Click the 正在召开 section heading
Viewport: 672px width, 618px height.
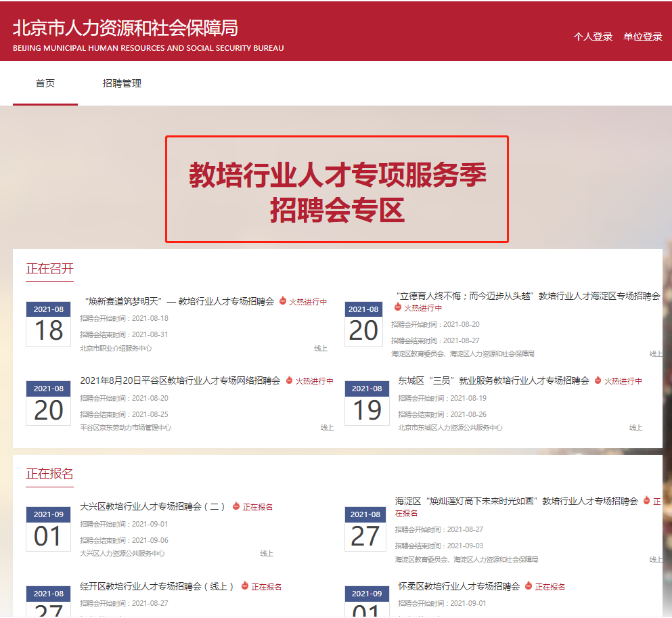(49, 269)
